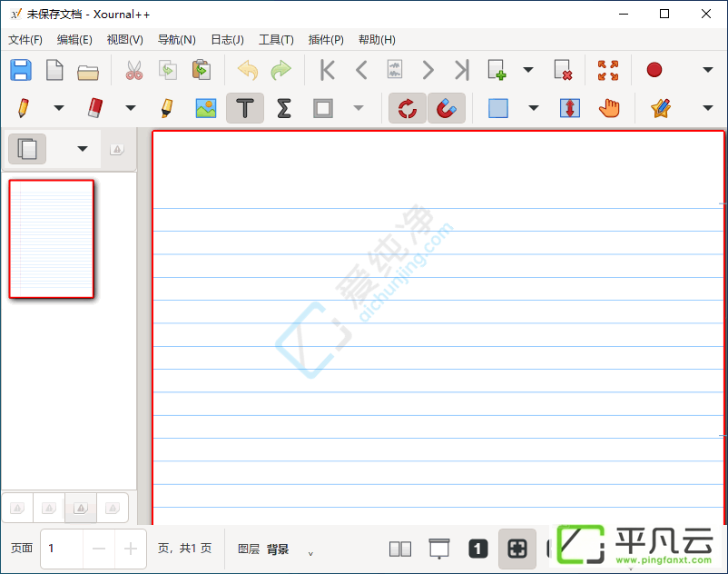This screenshot has width=728, height=574.
Task: Cut selection with the scissors icon
Action: [x=134, y=70]
